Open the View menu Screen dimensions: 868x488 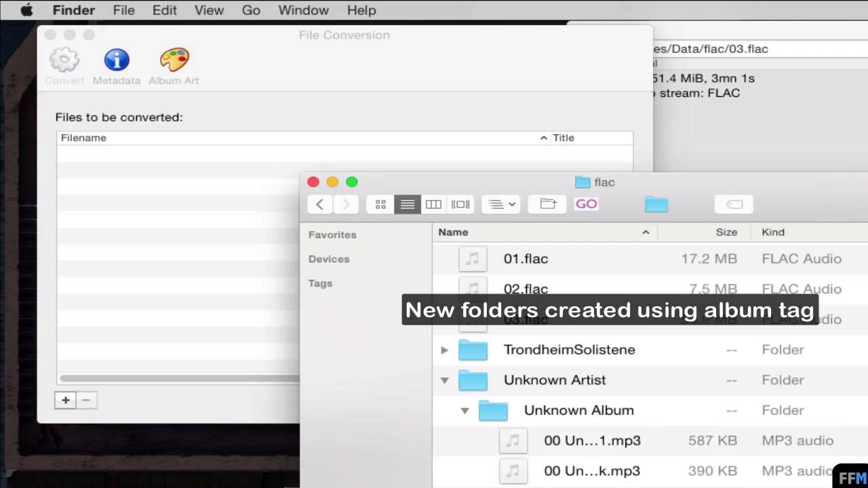[209, 10]
